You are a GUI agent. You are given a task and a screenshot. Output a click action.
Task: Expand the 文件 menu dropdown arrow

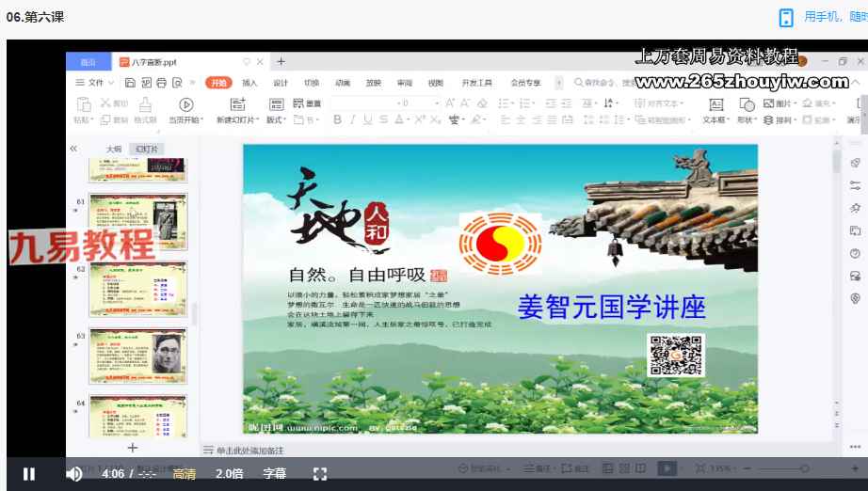(x=111, y=83)
